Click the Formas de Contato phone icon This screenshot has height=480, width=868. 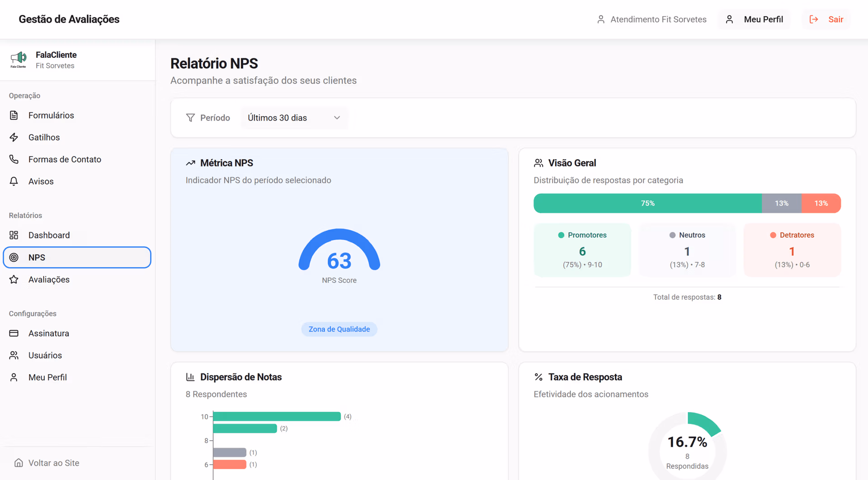click(x=14, y=160)
